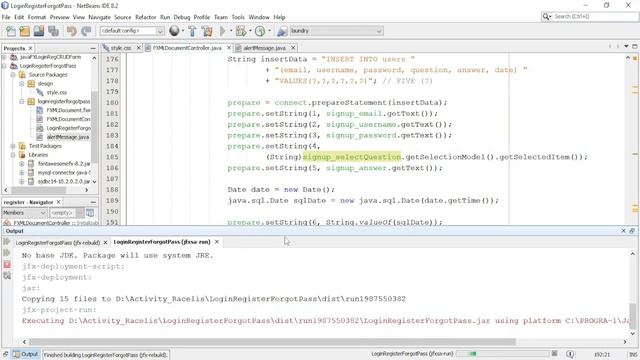Screen dimensions: 640x360
Task: Collapse the Source Packages node
Action: 13,75
